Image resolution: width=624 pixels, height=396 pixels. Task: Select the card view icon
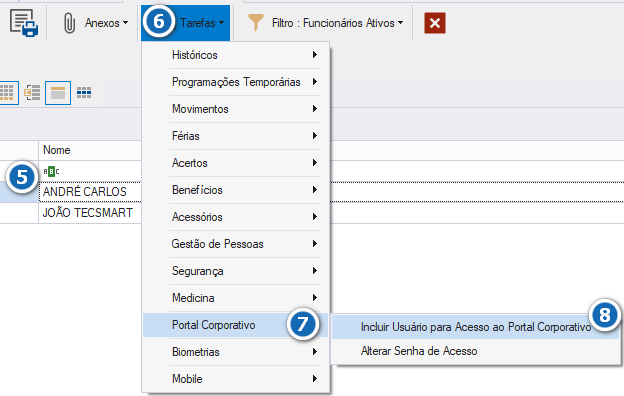pyautogui.click(x=58, y=93)
